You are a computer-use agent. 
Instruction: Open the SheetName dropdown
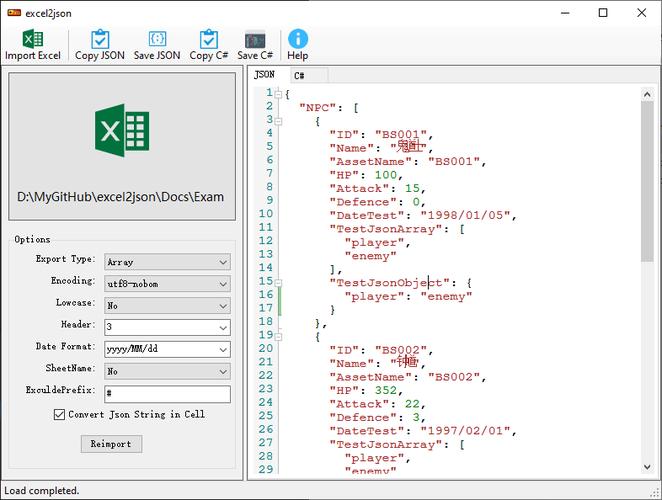(x=167, y=371)
